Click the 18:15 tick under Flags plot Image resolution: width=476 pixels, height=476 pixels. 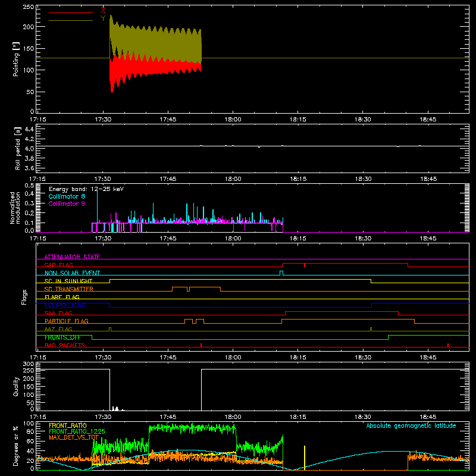(298, 358)
